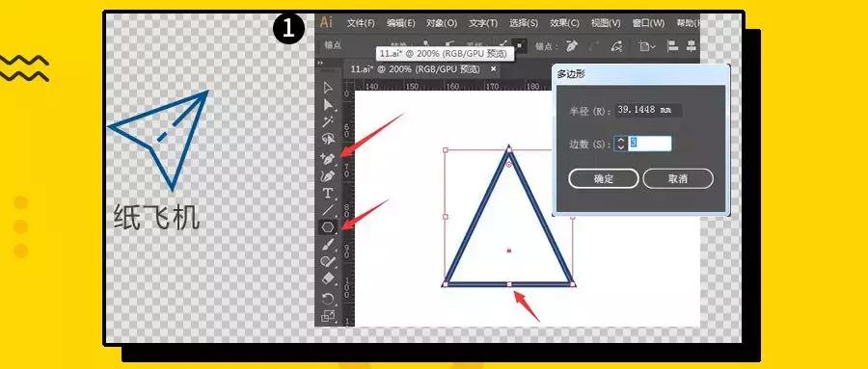Select the Type tool
Image resolution: width=868 pixels, height=369 pixels.
point(328,193)
